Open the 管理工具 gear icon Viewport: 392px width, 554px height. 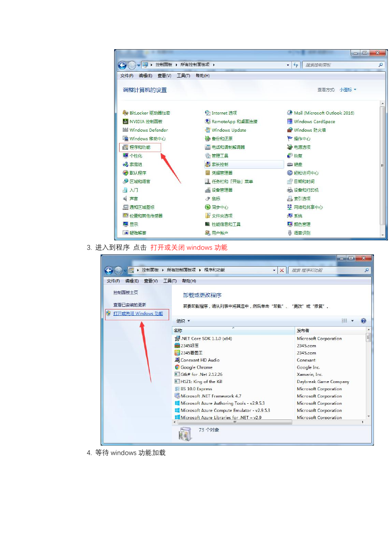tap(208, 156)
